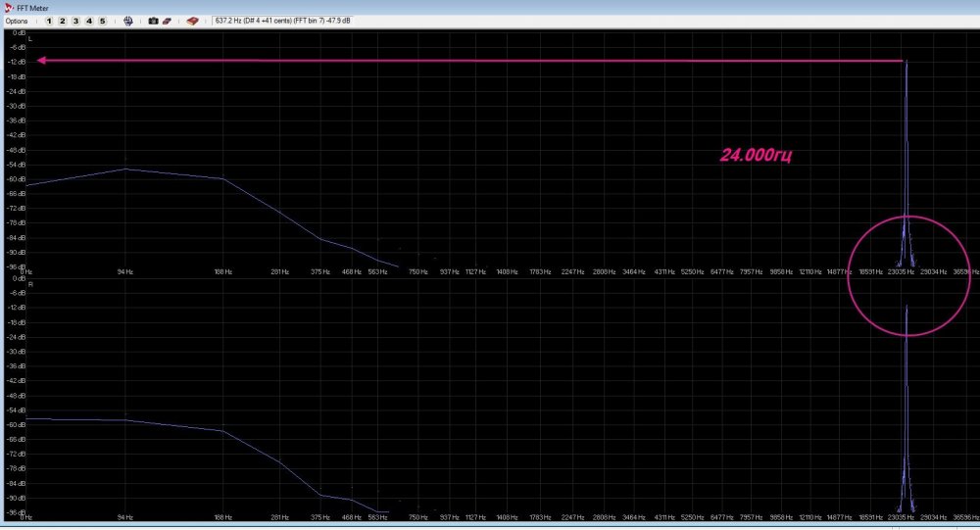980x530 pixels.
Task: Click the L channel label
Action: [x=30, y=39]
